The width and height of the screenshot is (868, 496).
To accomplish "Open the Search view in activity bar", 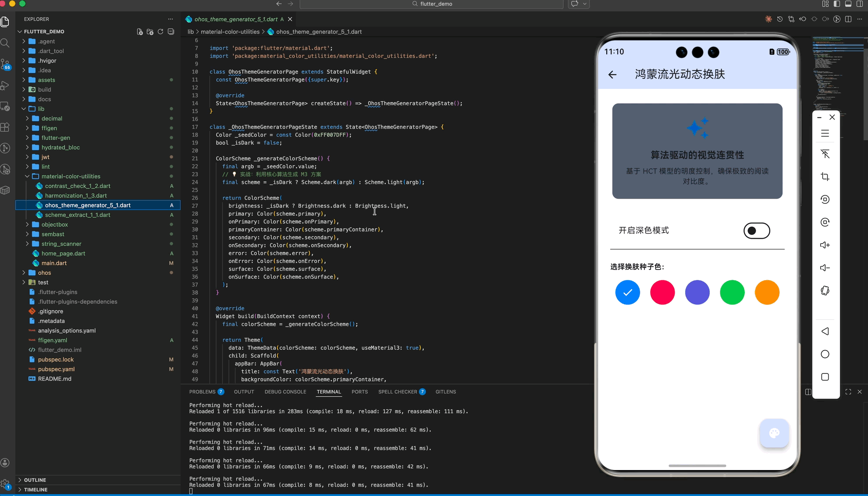I will point(5,43).
